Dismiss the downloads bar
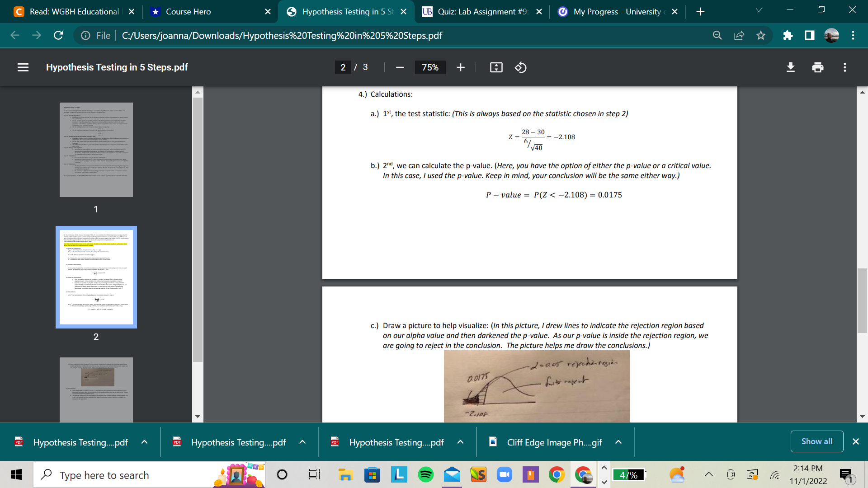The image size is (868, 488). click(x=856, y=441)
